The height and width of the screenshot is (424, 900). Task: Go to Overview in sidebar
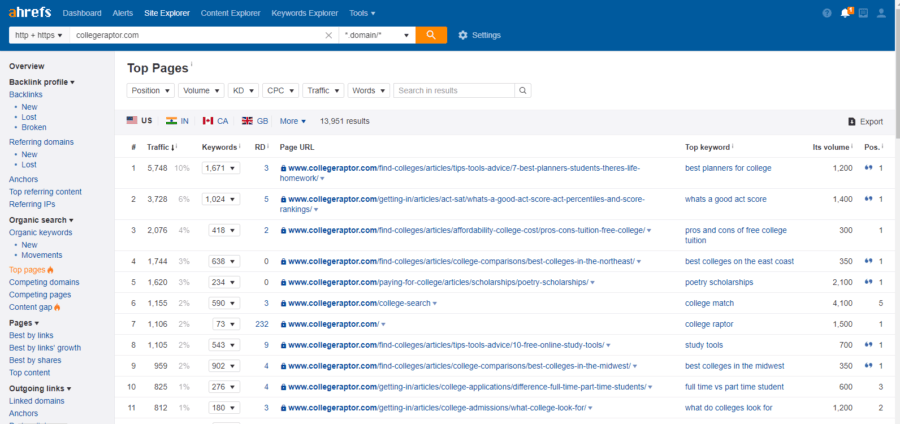[26, 66]
